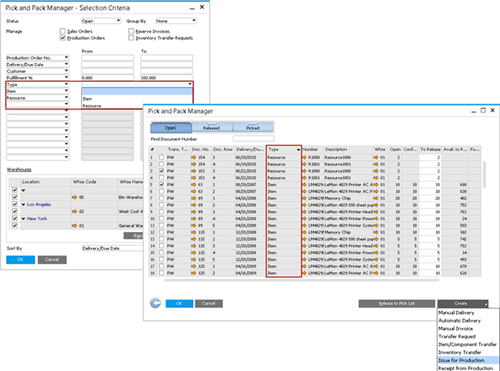Open item number link arrow in row 14

[x=304, y=246]
